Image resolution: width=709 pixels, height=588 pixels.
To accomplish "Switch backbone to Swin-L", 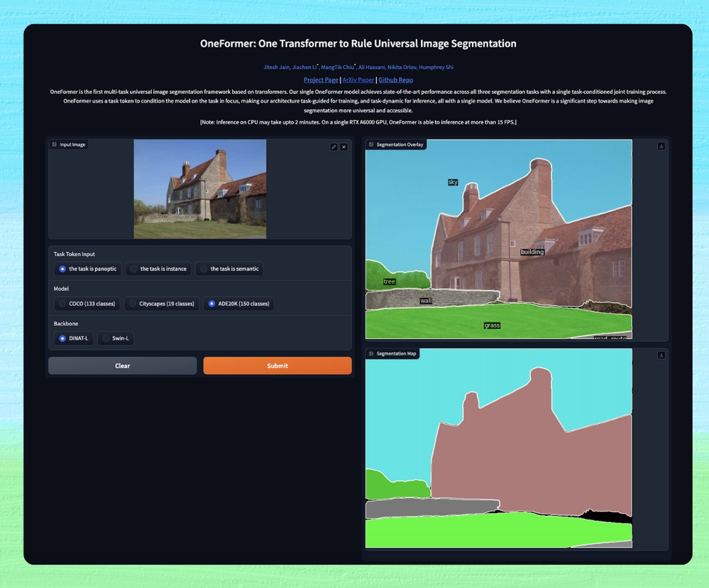I will tap(106, 339).
